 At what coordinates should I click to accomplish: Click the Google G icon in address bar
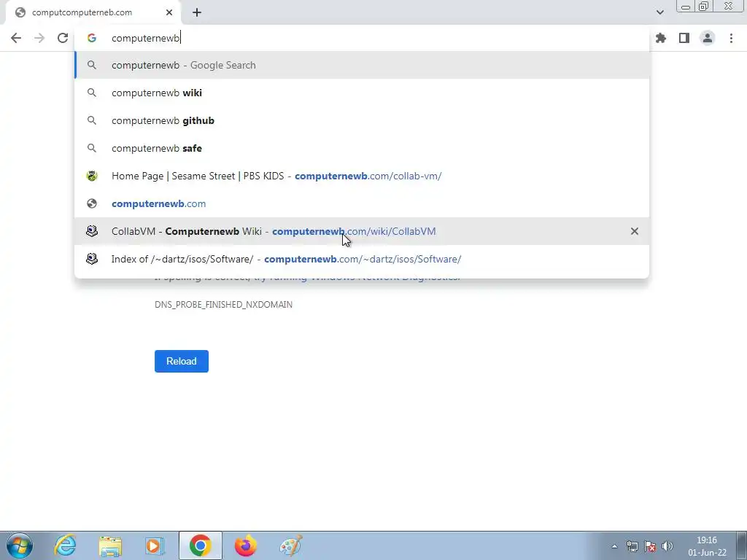click(x=91, y=38)
